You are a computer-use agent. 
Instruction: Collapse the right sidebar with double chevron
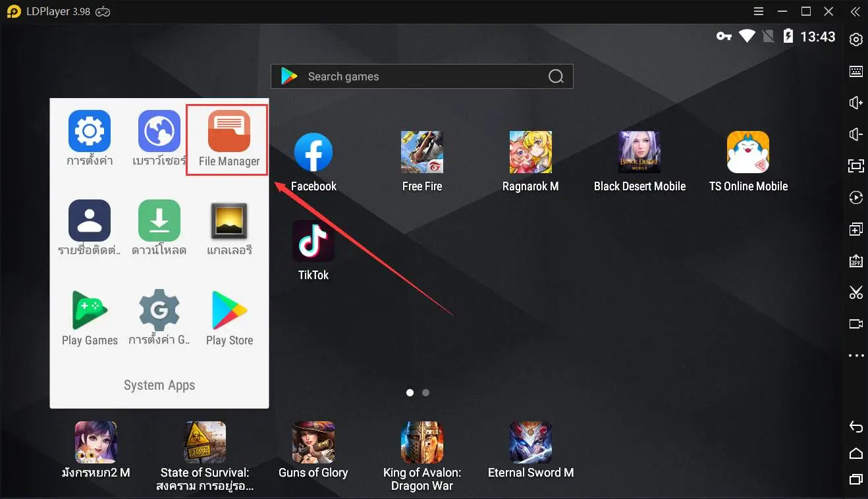[855, 11]
